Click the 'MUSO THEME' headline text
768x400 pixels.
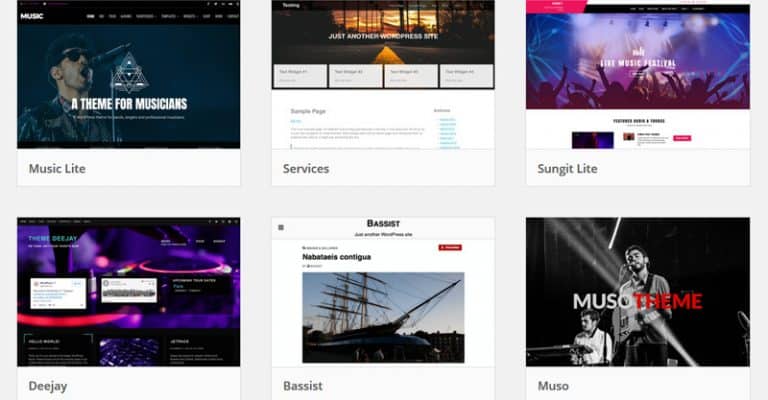coord(637,302)
